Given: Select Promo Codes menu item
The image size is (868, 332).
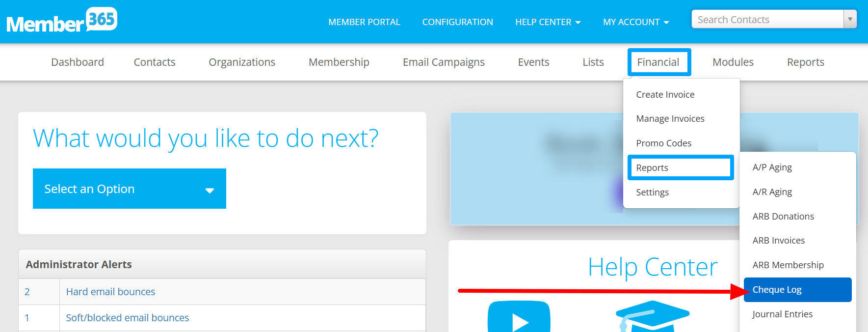Looking at the screenshot, I should coord(663,143).
